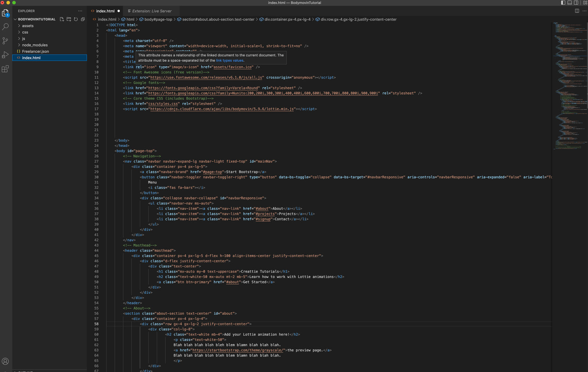Image resolution: width=588 pixels, height=372 pixels.
Task: Expand the css folder
Action: point(25,32)
